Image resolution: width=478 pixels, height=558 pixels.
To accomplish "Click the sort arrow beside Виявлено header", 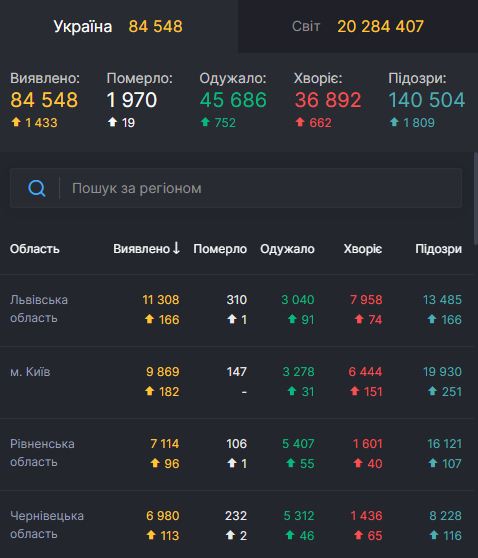I will coord(176,248).
